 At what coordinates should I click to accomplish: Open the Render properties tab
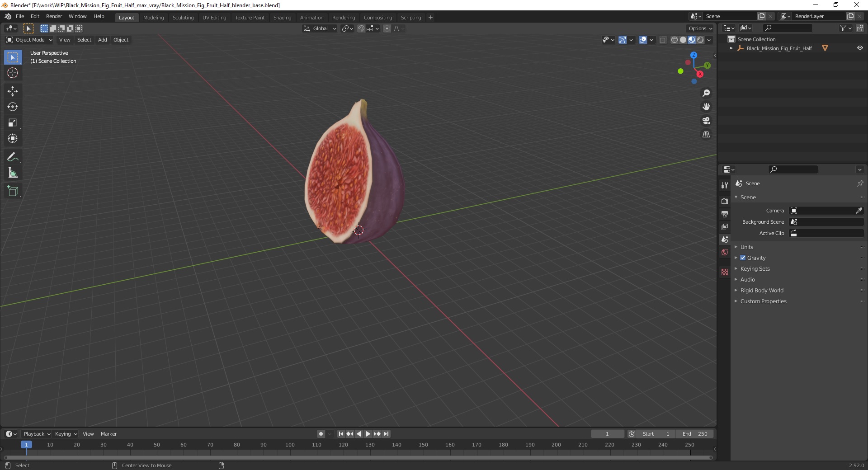coord(725,201)
